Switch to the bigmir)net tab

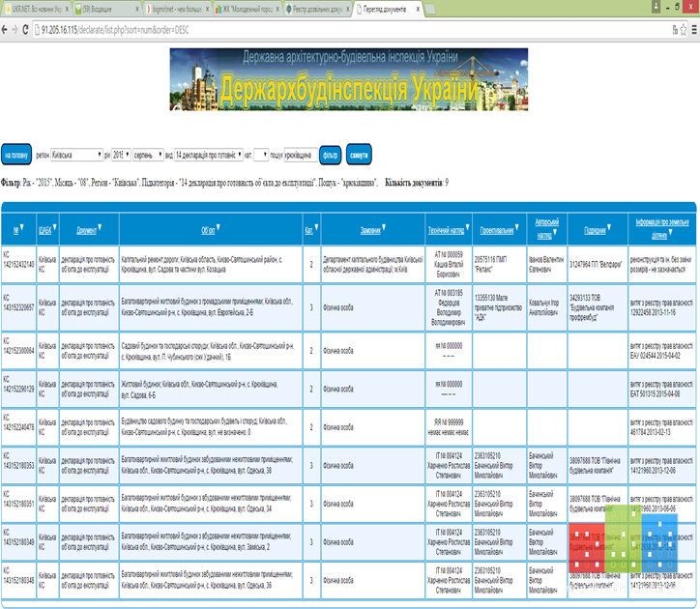click(x=177, y=9)
